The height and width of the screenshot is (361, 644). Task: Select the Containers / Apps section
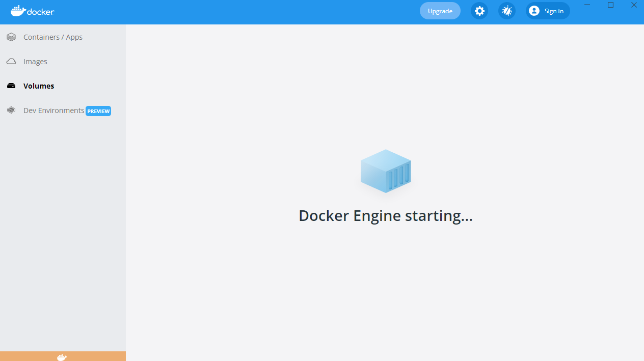click(52, 37)
